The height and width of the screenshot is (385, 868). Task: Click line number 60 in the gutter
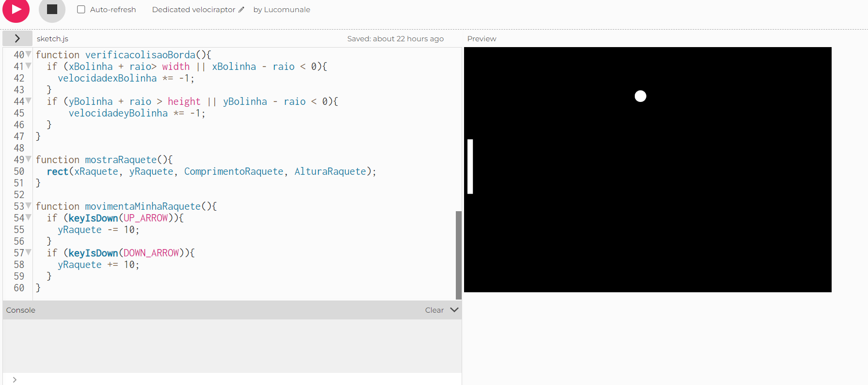point(19,288)
